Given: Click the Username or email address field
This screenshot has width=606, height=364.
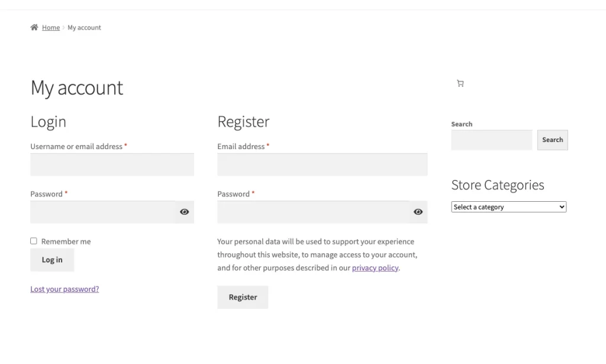Looking at the screenshot, I should click(x=112, y=165).
